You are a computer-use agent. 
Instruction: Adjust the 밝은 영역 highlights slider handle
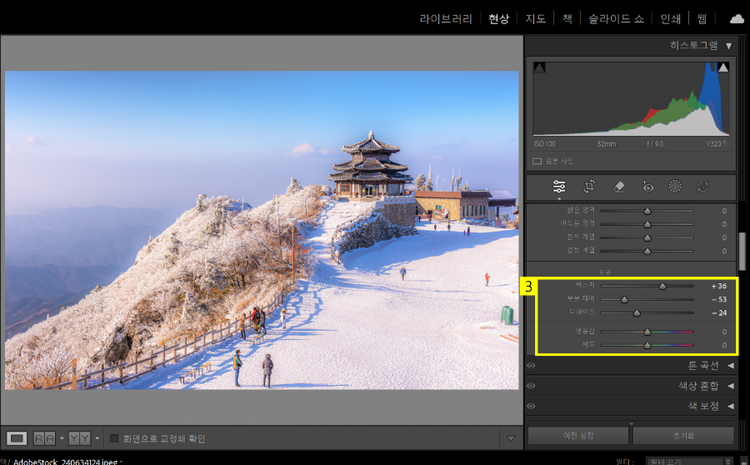647,211
